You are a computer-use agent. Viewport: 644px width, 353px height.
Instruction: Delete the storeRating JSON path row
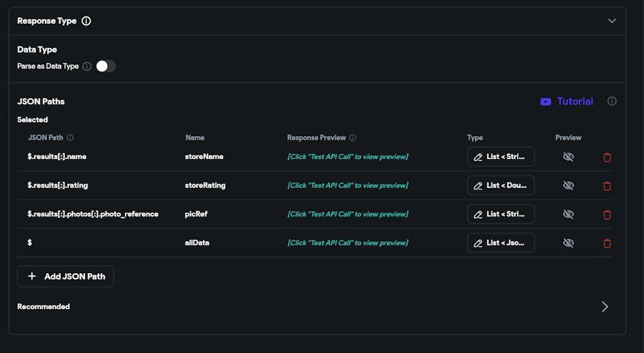(x=607, y=186)
